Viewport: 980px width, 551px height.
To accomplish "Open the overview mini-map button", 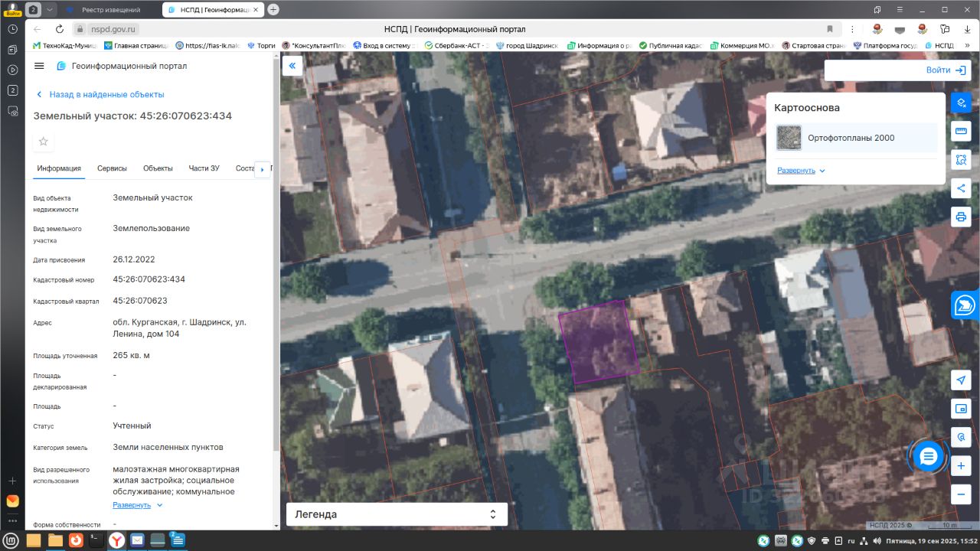I will (961, 409).
